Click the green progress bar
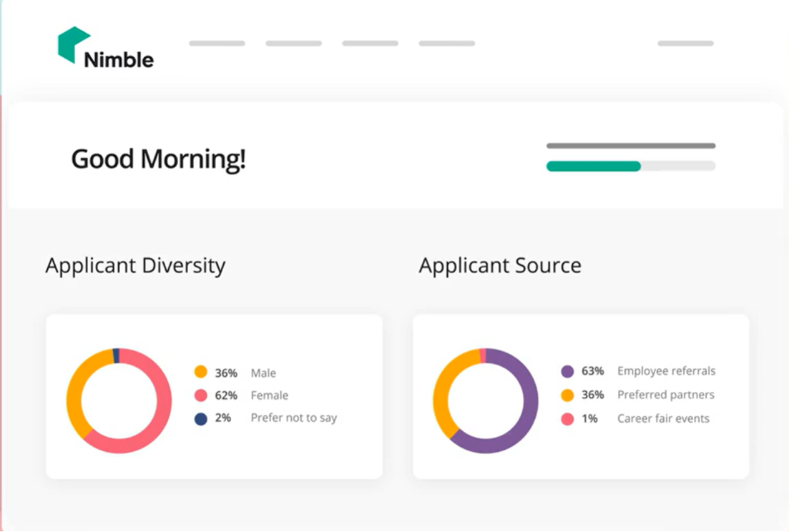Screen dimensions: 789x532 [x=593, y=167]
